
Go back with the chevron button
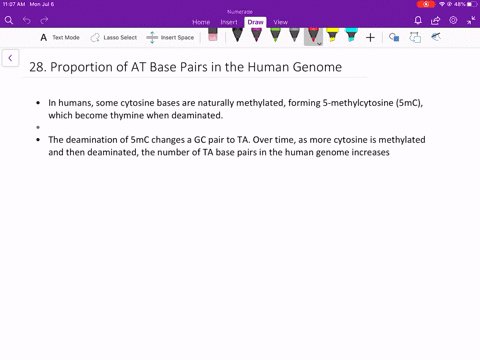10,58
